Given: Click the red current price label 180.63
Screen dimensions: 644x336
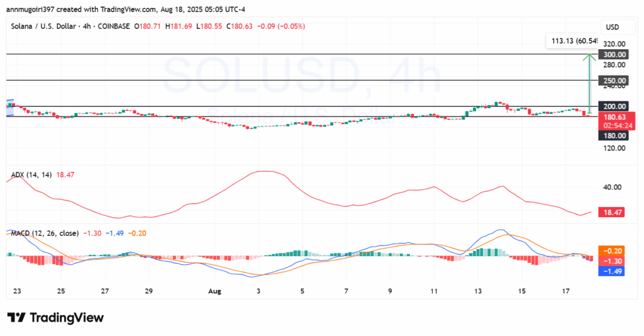Looking at the screenshot, I should pyautogui.click(x=616, y=117).
